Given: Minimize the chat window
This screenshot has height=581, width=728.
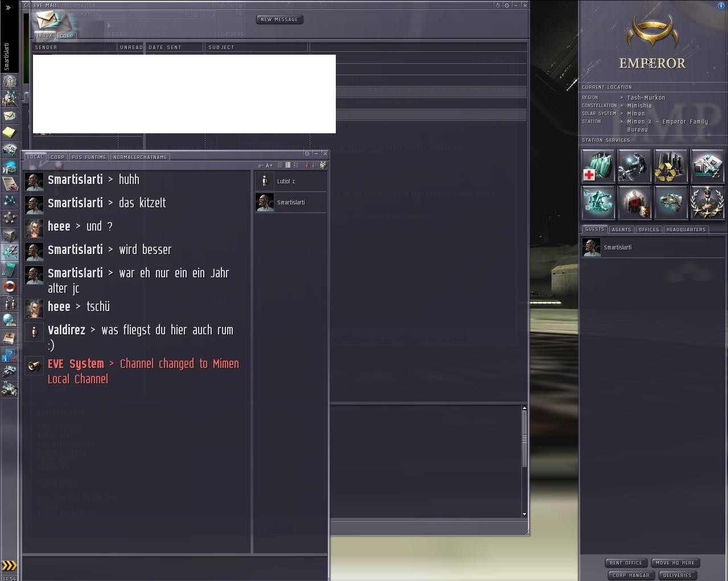Looking at the screenshot, I should pos(316,154).
